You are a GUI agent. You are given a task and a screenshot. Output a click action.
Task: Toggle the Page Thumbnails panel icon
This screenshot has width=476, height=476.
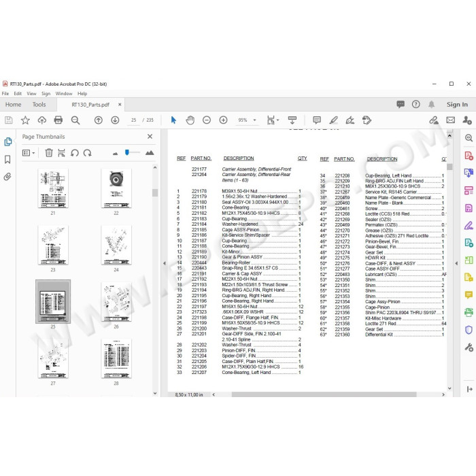[x=7, y=141]
